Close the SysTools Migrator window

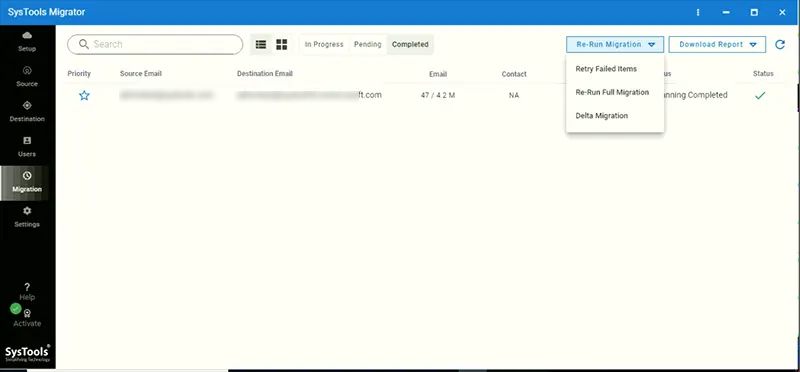782,12
